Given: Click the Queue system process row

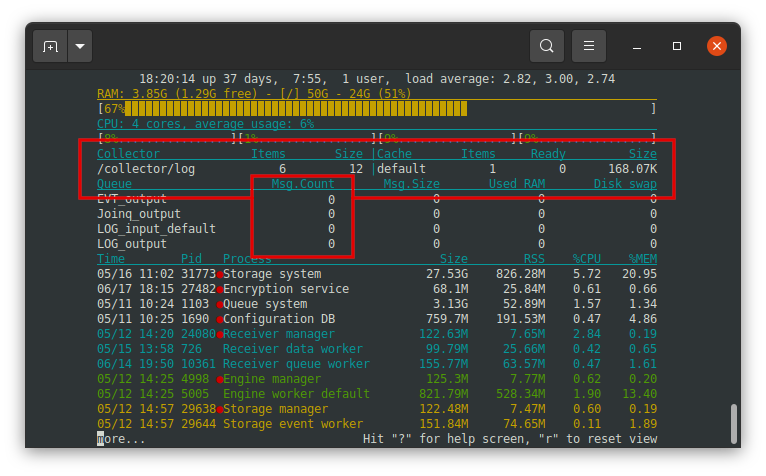Looking at the screenshot, I should click(377, 304).
